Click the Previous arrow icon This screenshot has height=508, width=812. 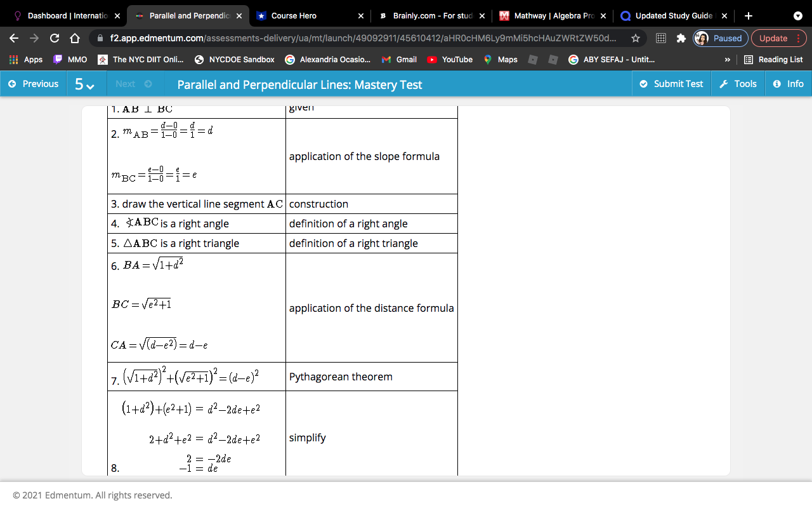[13, 83]
